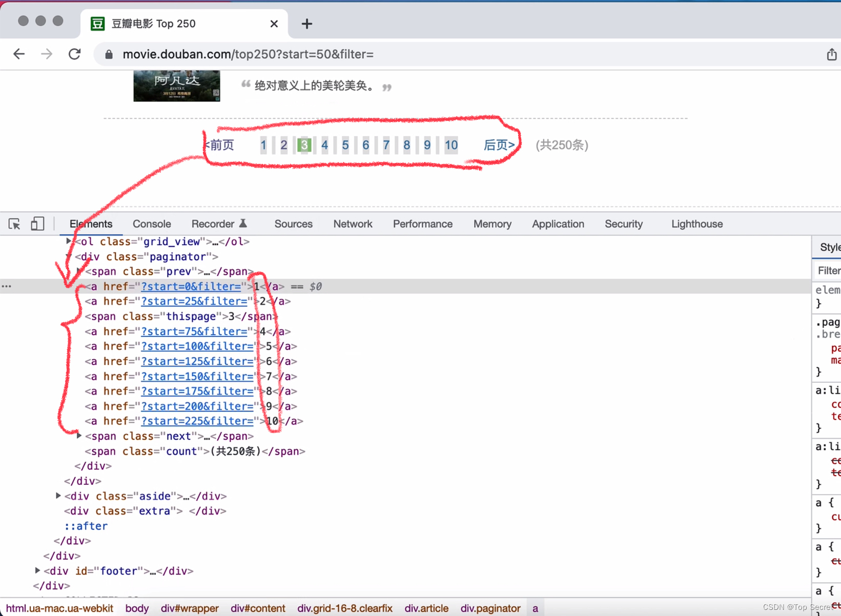The width and height of the screenshot is (841, 616).
Task: Collapse the div paginator node
Action: click(69, 256)
